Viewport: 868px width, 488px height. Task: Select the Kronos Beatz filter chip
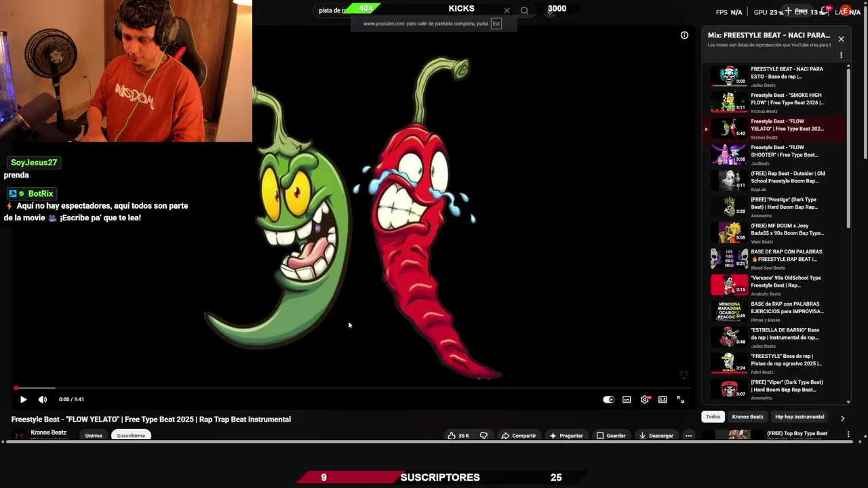pyautogui.click(x=747, y=417)
